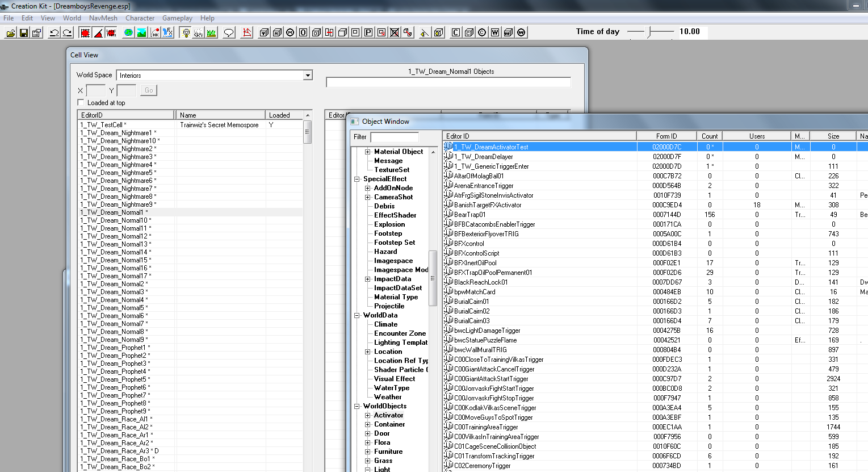Select the 1_TW_Dream_Prophet1 cell

coord(112,348)
